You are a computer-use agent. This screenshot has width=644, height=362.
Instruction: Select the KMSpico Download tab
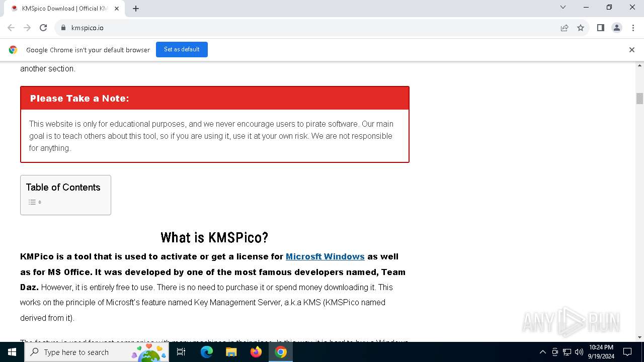[64, 9]
